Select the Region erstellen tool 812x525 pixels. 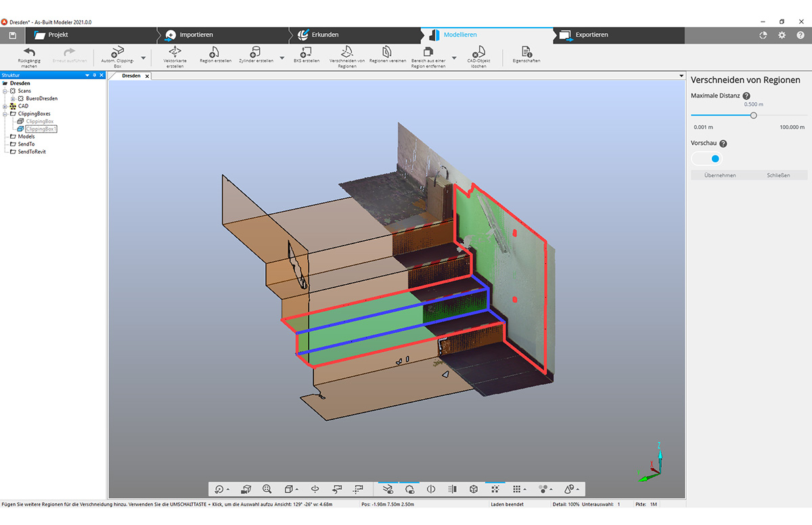coord(214,53)
